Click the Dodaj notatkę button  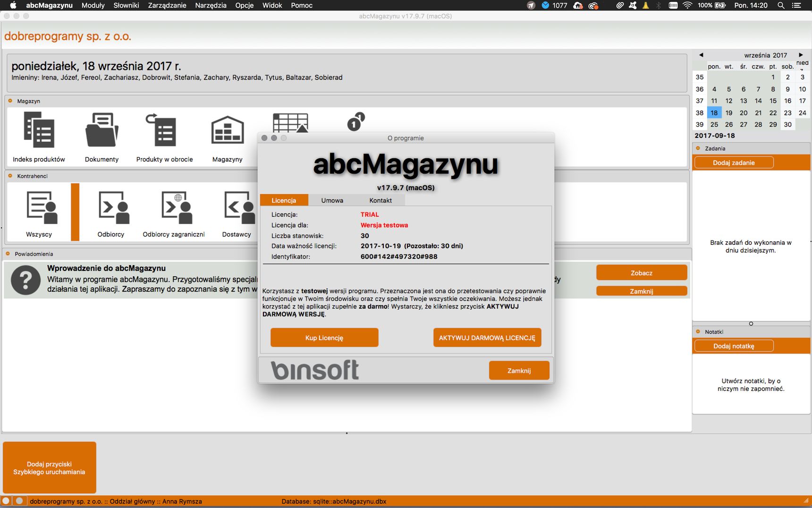coord(734,346)
